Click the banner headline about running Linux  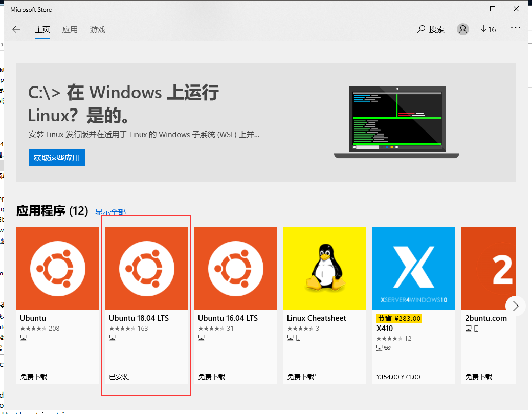pyautogui.click(x=123, y=104)
